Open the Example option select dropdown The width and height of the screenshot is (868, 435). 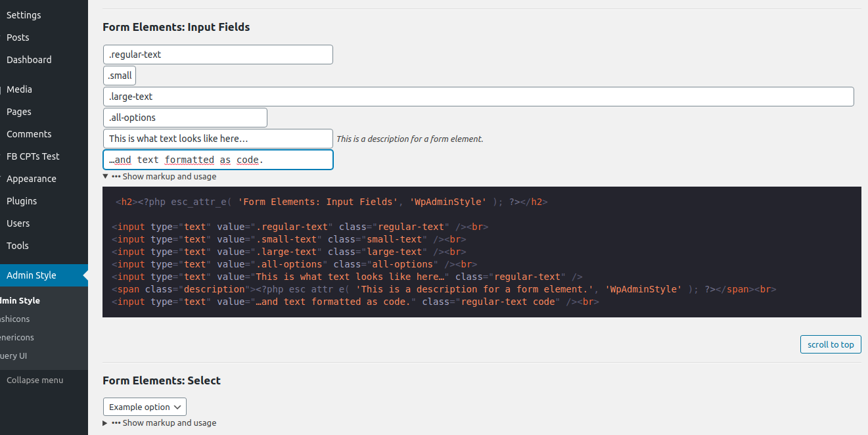[145, 407]
